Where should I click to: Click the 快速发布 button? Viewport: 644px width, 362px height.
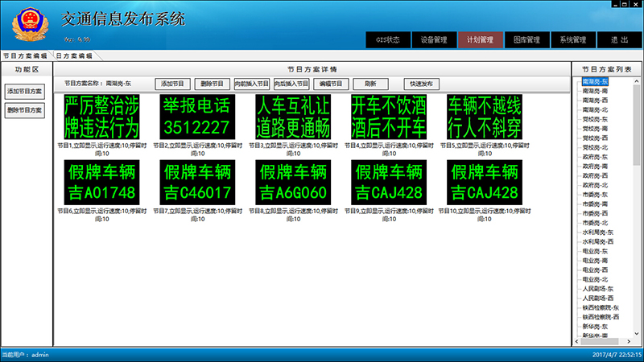[x=422, y=84]
